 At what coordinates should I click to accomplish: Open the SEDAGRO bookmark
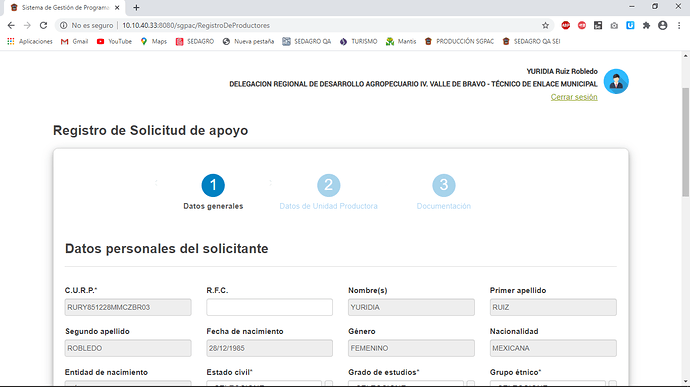click(x=195, y=41)
